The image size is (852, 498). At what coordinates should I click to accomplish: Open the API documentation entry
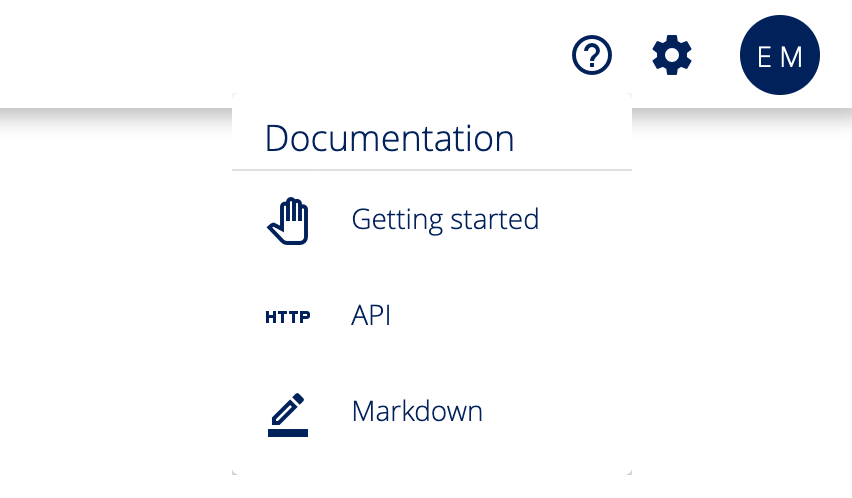point(371,316)
